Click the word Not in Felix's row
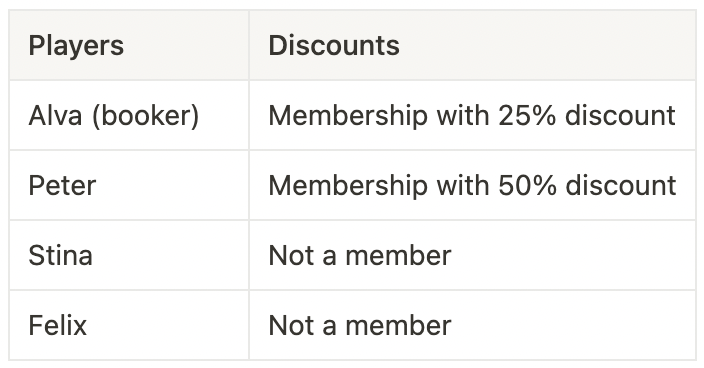The width and height of the screenshot is (704, 368). point(291,326)
